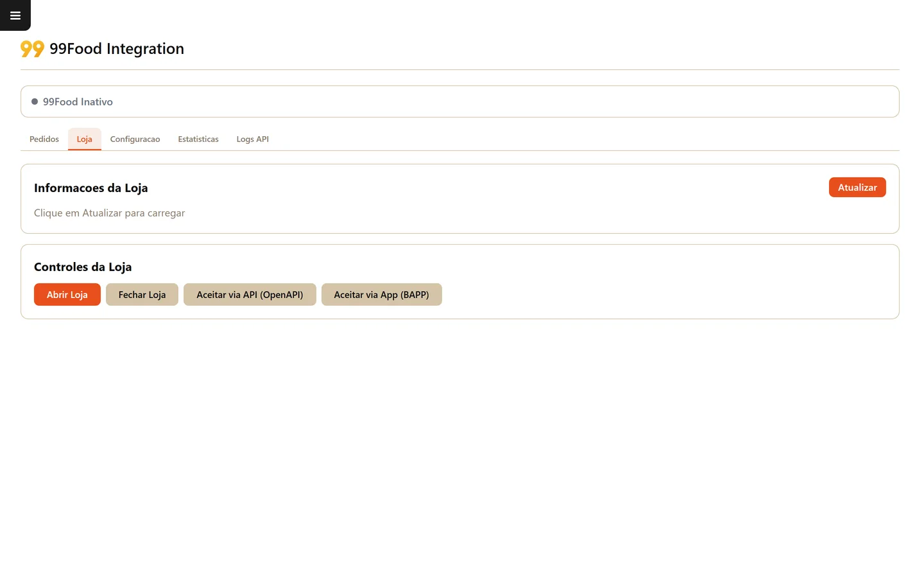Click the 'Clique em Atualizar para carregar' text

[109, 213]
